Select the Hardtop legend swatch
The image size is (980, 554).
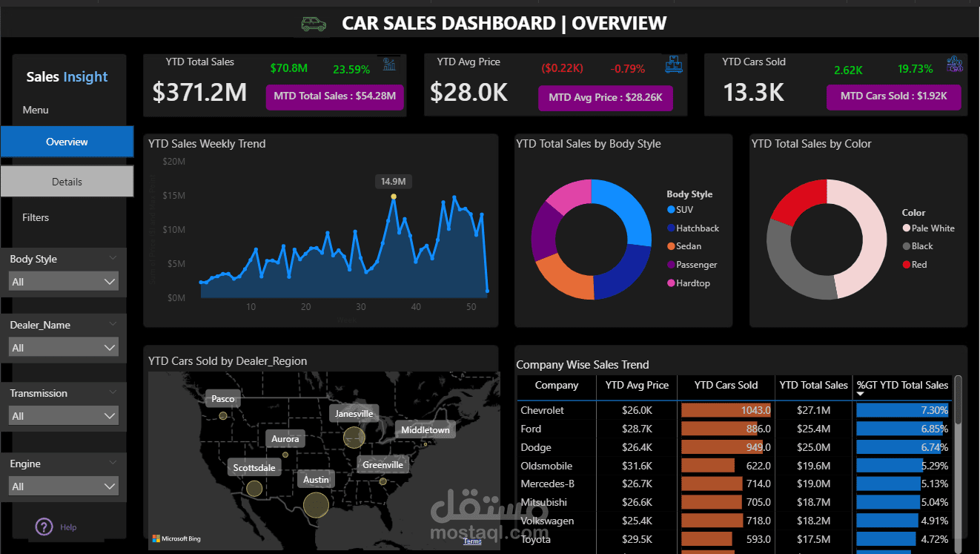point(671,283)
